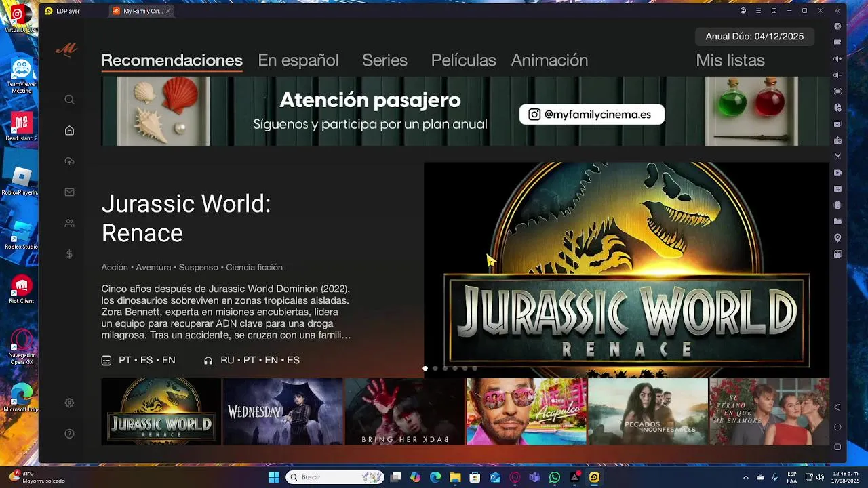
Task: Open WhatsApp from taskbar
Action: [555, 477]
